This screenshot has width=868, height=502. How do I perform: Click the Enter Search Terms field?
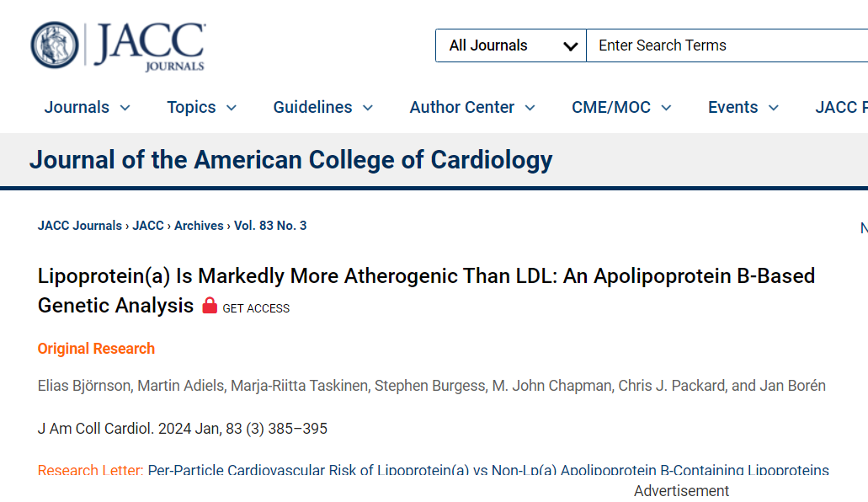tap(727, 45)
